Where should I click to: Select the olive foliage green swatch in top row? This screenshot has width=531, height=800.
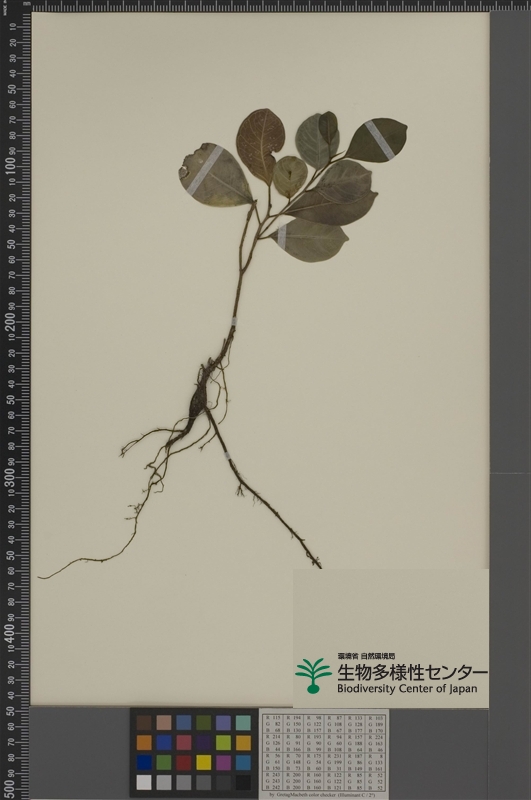point(204,722)
